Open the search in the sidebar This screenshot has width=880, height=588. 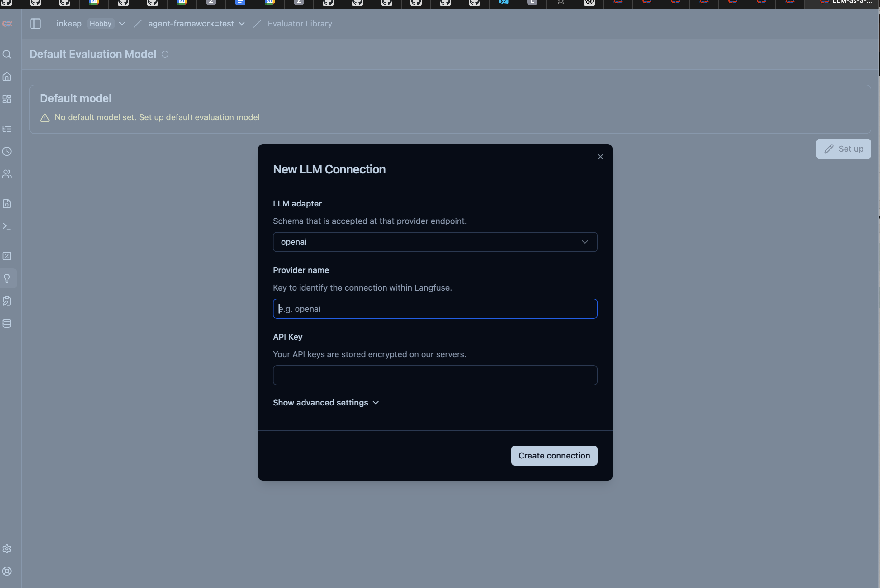click(x=7, y=55)
